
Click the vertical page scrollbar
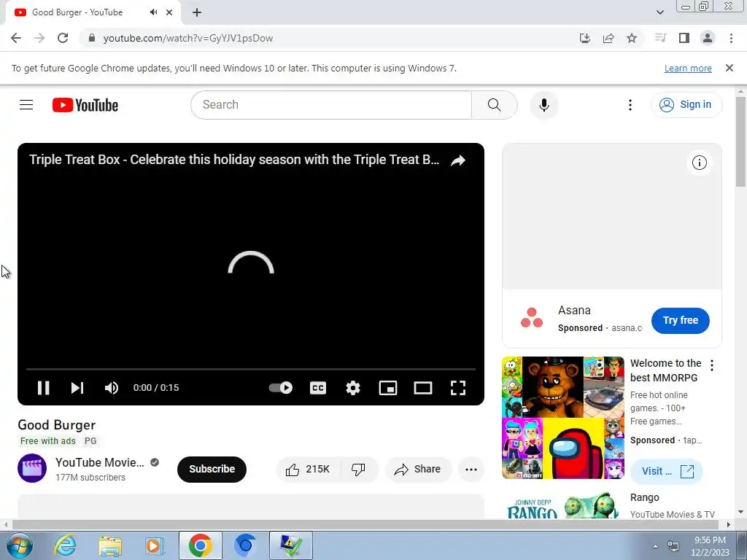coord(740,141)
